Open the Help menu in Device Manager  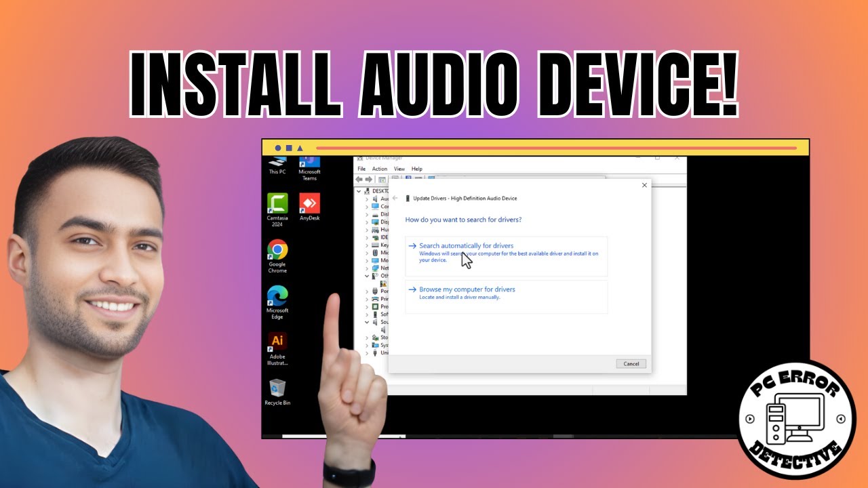[x=417, y=169]
